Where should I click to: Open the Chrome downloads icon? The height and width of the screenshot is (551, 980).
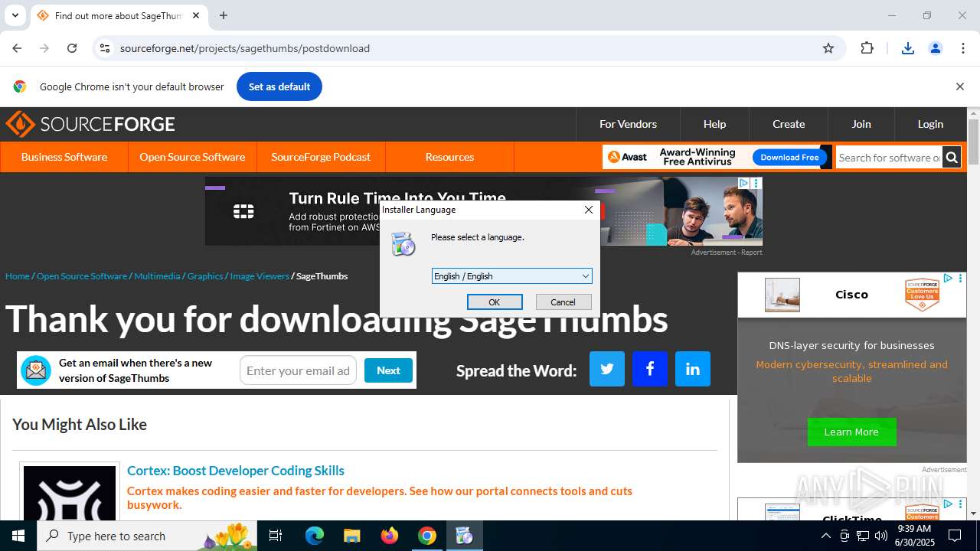[908, 48]
